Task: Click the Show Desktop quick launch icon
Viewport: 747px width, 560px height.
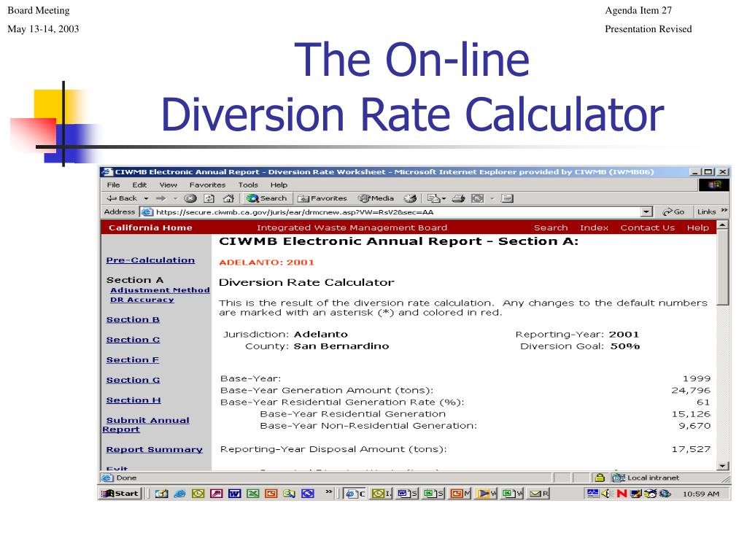Action: (161, 494)
